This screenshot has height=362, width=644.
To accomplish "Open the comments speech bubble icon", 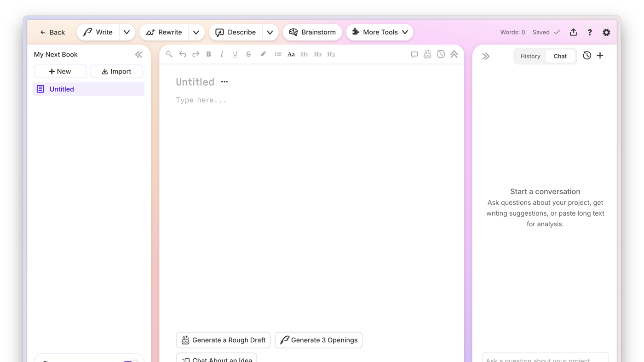I will point(414,54).
